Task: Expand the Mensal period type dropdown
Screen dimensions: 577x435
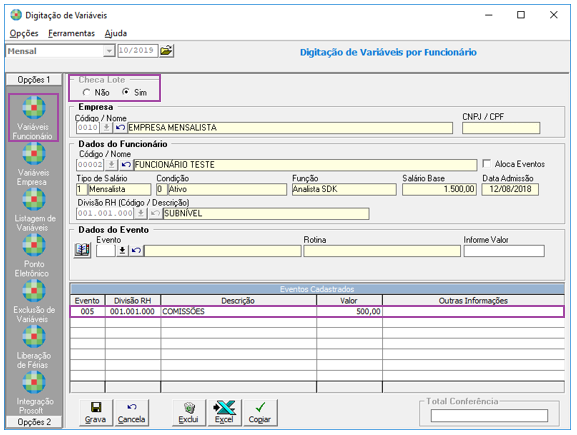Action: tap(109, 51)
